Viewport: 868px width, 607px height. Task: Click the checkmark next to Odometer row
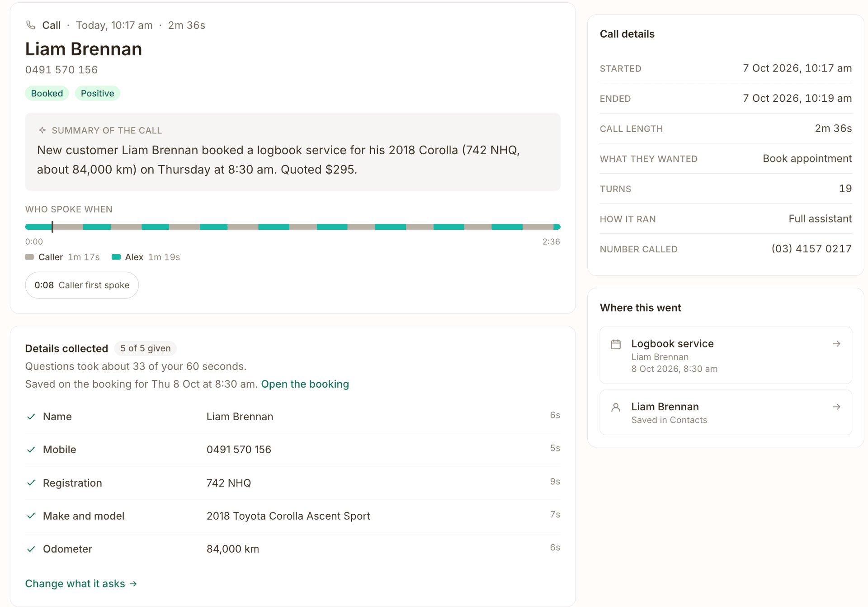(31, 549)
